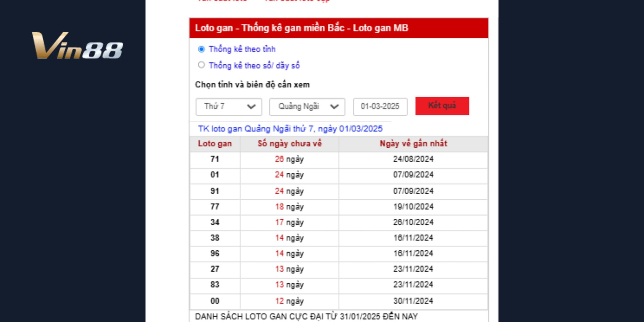The height and width of the screenshot is (322, 644).
Task: Click 'Chọn tỉnh và biên độ cần xem' label
Action: (252, 85)
